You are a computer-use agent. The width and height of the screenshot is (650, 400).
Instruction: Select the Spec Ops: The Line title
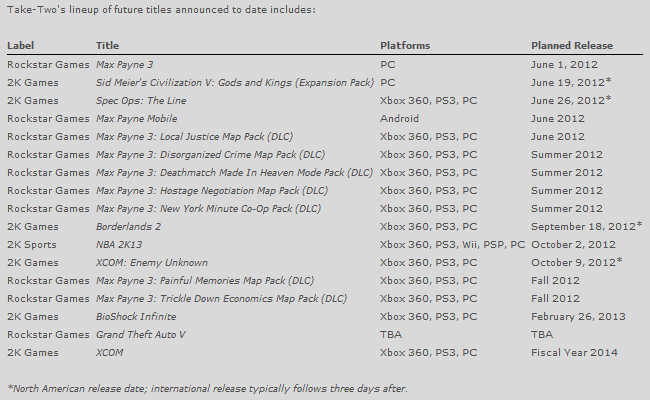point(141,101)
